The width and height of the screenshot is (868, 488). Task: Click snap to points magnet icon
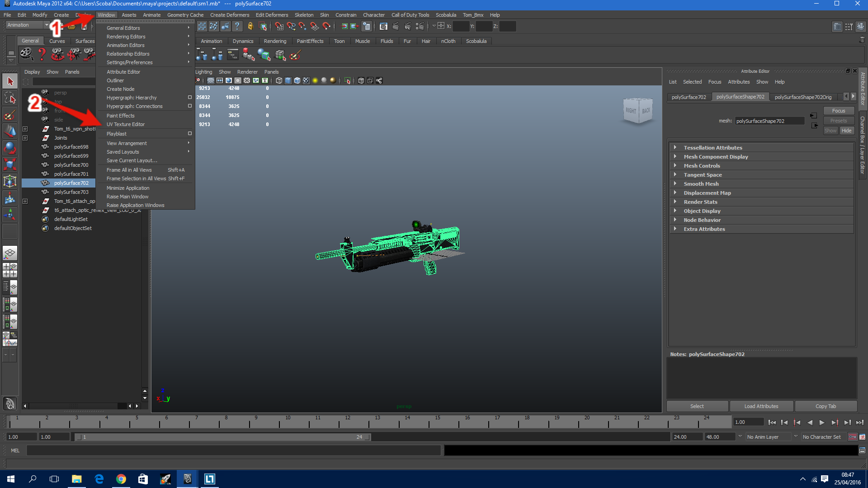point(302,26)
